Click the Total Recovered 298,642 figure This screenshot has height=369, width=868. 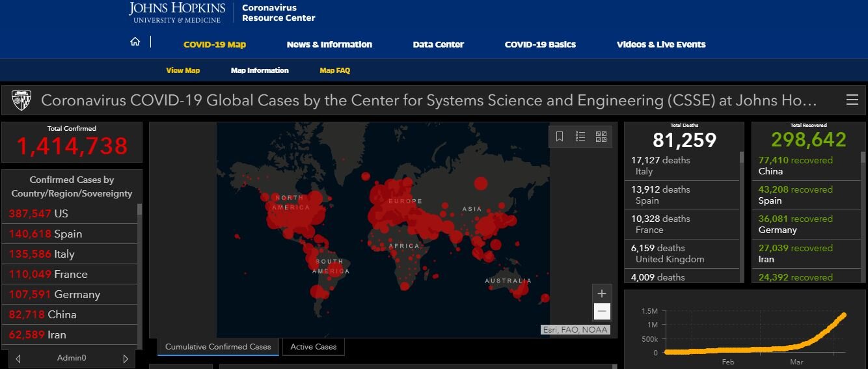pos(809,140)
